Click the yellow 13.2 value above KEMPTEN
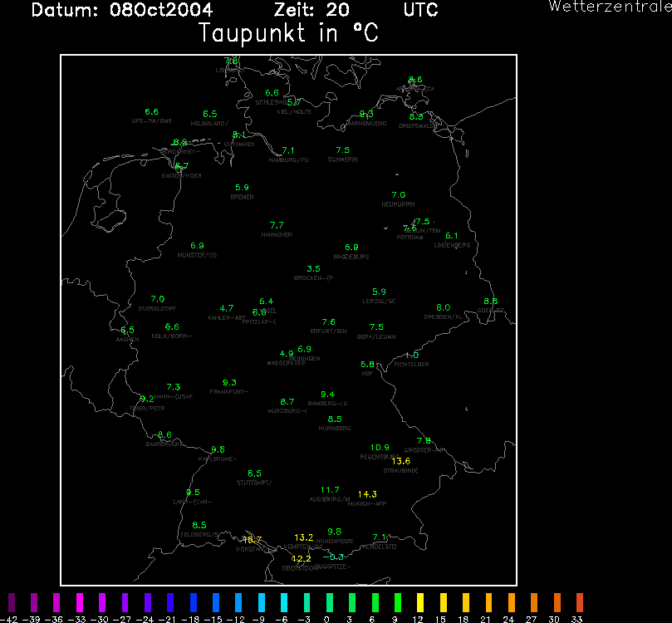Image resolution: width=672 pixels, height=623 pixels. [x=304, y=537]
